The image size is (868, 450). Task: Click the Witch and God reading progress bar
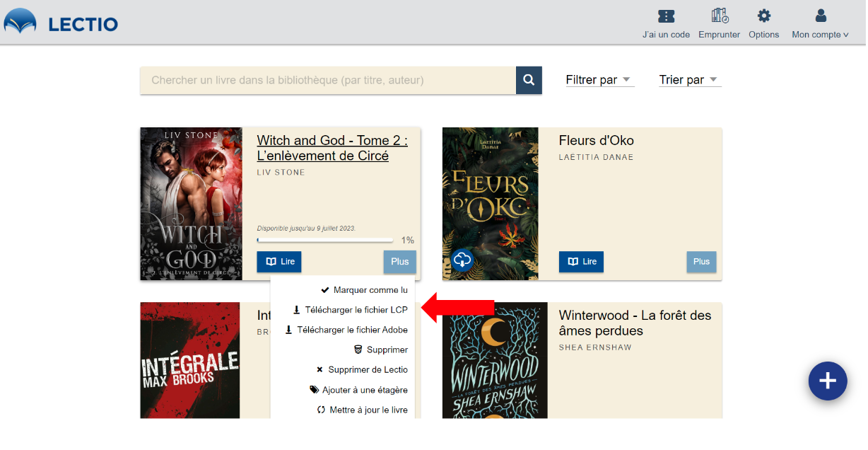[x=324, y=241]
